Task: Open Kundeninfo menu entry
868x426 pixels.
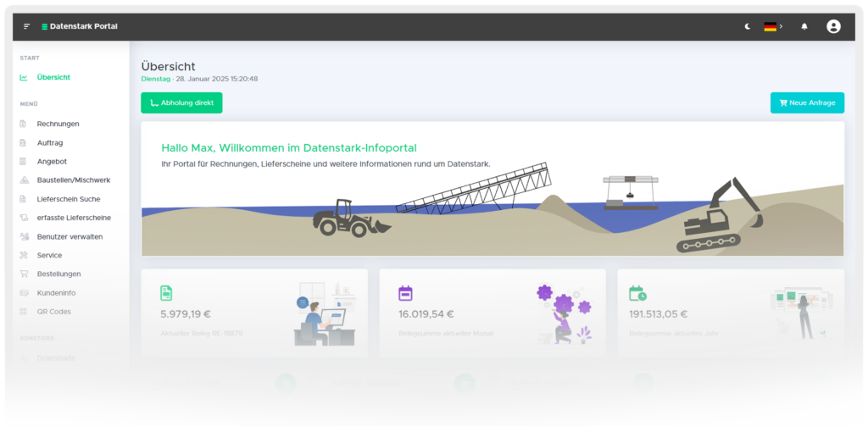Action: pos(57,293)
